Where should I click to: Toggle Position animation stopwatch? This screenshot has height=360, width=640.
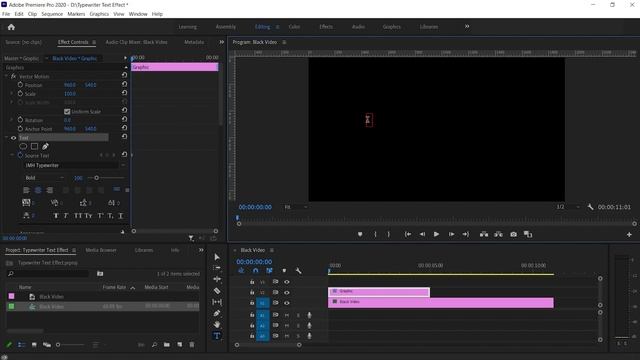20,84
